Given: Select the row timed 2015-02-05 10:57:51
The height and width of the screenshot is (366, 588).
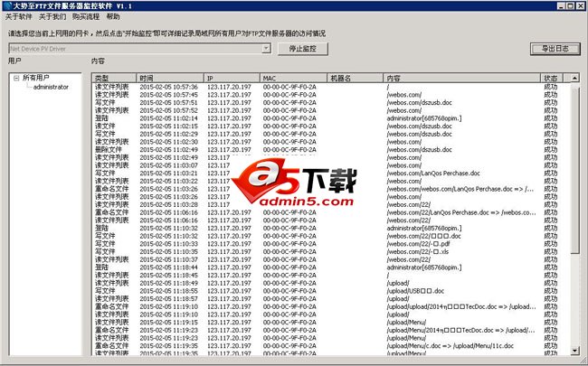Looking at the screenshot, I should point(331,103).
